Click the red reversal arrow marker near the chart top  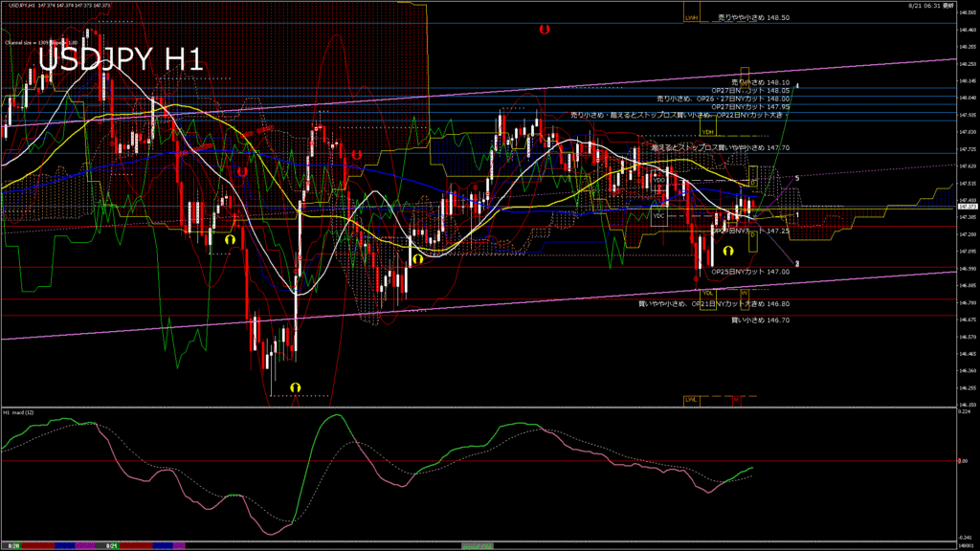point(544,30)
